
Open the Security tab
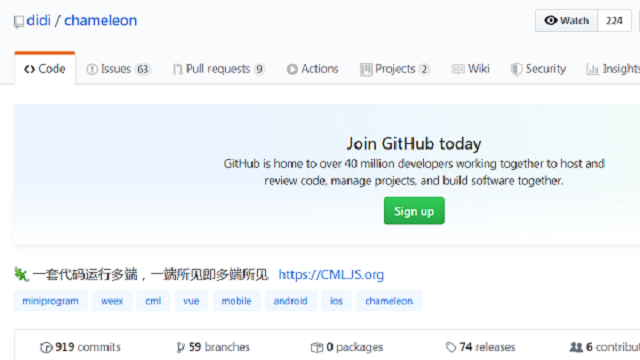pos(538,69)
